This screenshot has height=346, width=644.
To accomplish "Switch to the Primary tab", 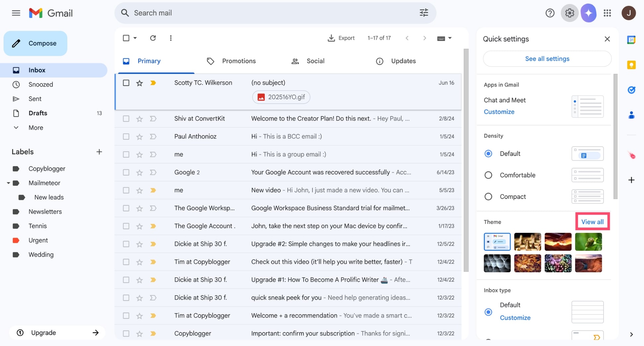I will 156,61.
